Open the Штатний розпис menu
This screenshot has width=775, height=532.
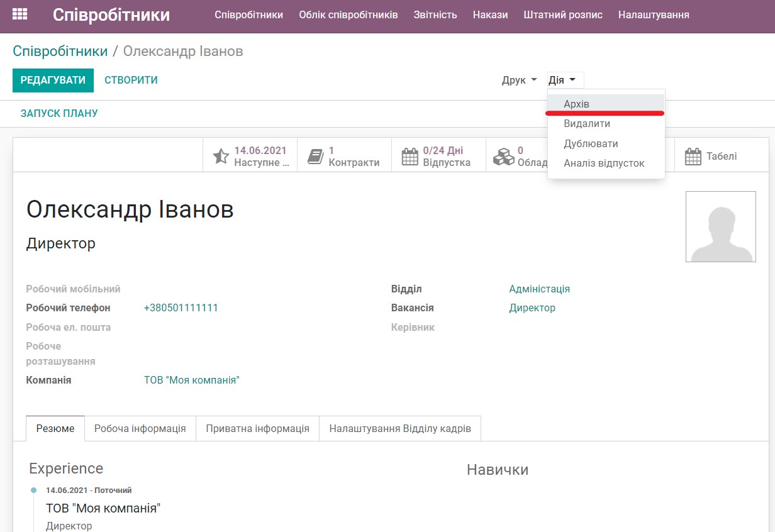tap(563, 14)
